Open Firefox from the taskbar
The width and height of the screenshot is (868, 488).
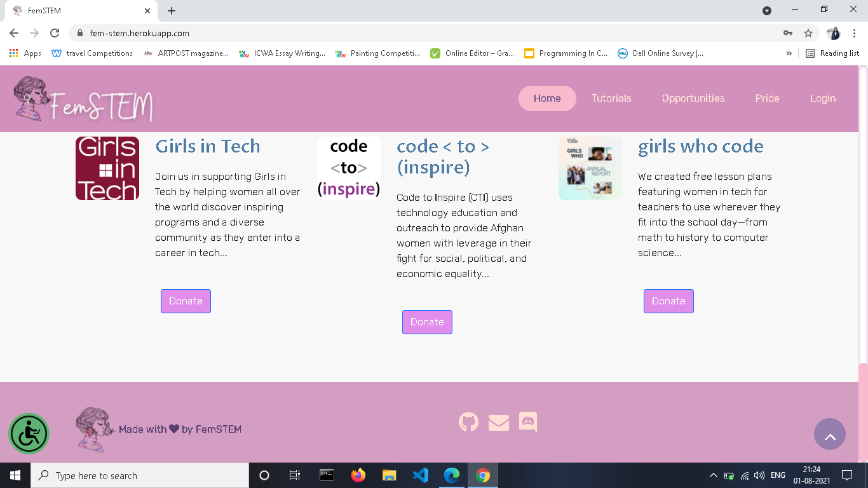pos(358,475)
